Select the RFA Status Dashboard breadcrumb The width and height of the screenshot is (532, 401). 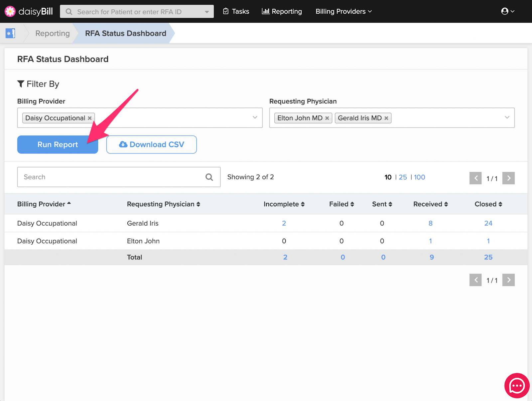126,33
